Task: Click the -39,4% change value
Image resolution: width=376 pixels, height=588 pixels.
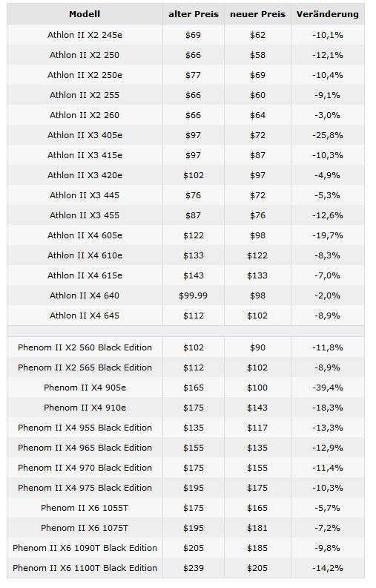Action: click(x=328, y=388)
